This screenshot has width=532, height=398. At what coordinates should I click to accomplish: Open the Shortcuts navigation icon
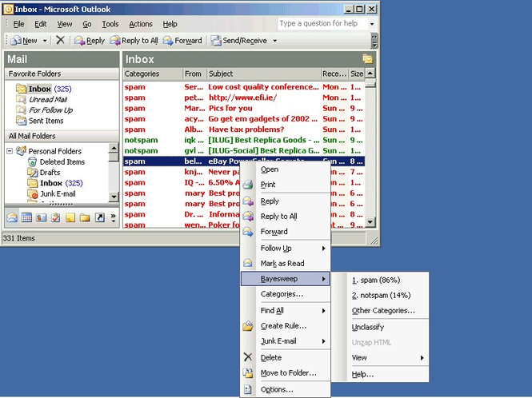[99, 217]
